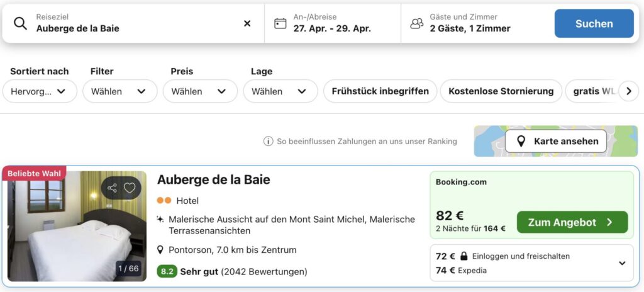Click the search magnifier icon
The image size is (644, 292).
click(x=20, y=24)
